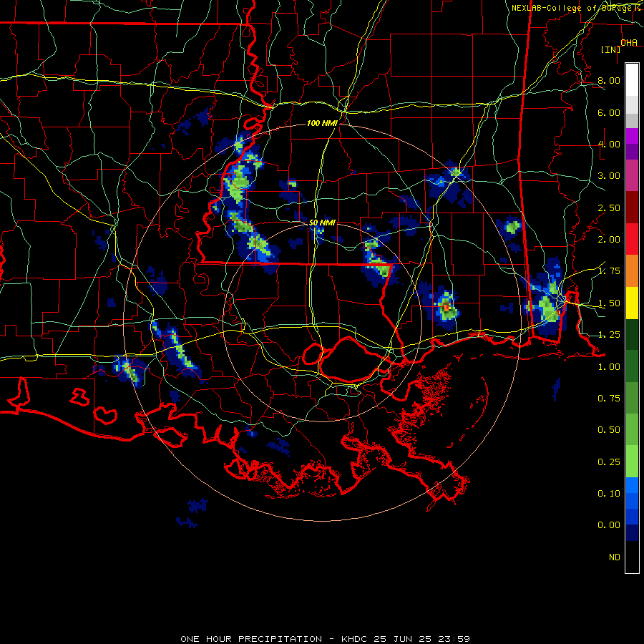644x644 pixels.
Task: Select the 2.50 legend value
Action: pos(609,208)
